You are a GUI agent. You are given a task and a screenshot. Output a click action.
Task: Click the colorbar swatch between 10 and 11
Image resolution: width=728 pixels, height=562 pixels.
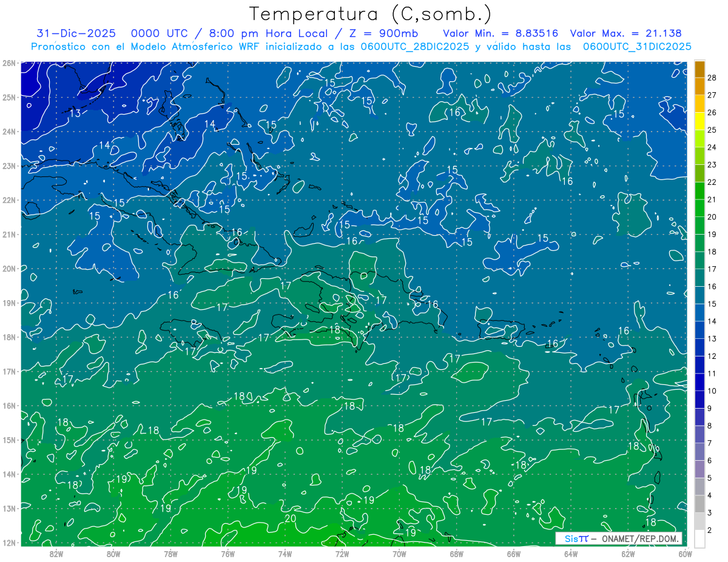coord(699,382)
